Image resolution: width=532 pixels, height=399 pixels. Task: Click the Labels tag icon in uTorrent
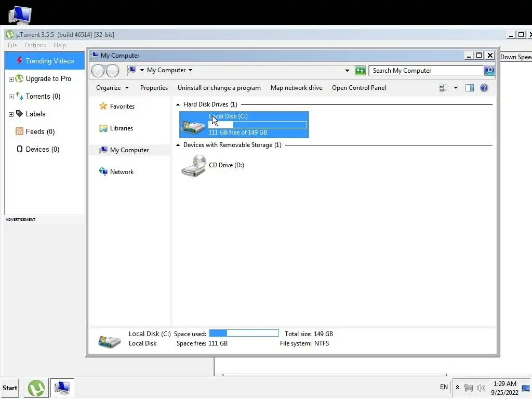(x=19, y=114)
